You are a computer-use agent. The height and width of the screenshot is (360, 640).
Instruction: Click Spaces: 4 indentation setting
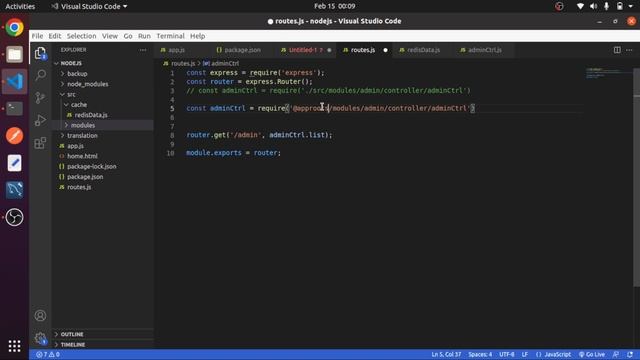[x=480, y=354]
